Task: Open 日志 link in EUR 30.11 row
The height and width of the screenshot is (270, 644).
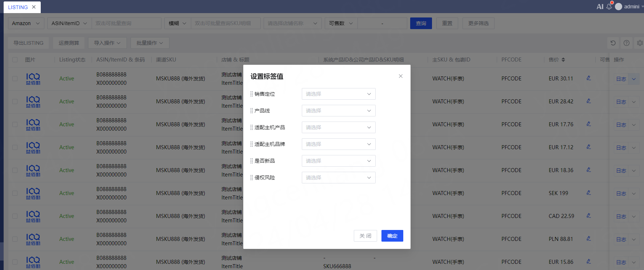Action: point(621,79)
